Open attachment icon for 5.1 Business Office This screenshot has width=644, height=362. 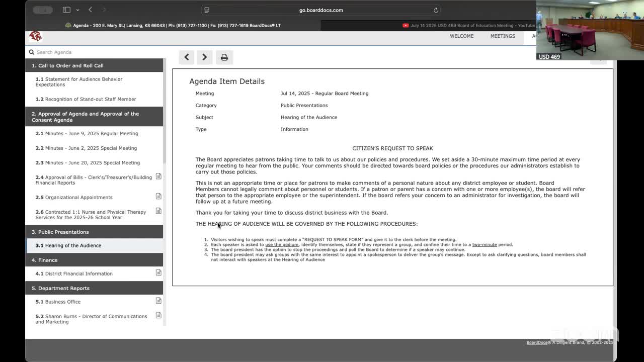158,301
